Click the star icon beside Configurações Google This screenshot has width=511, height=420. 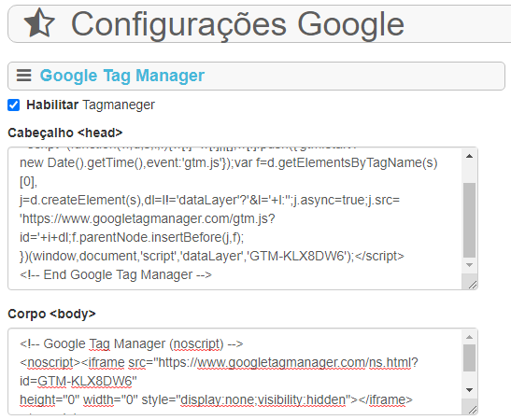tap(39, 22)
